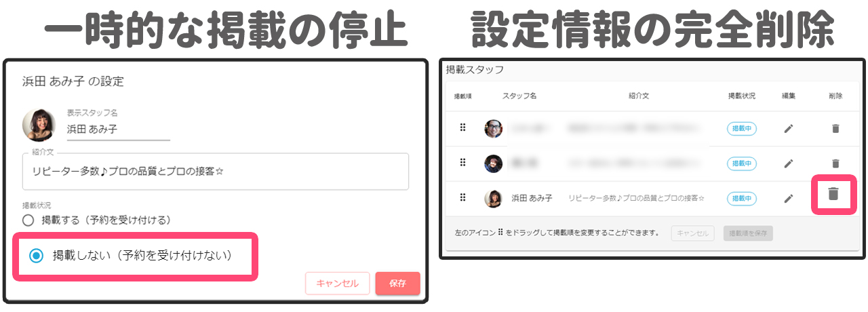Click 掲載中 status badge for 浜田 あみ子
868x312 pixels.
pyautogui.click(x=741, y=199)
